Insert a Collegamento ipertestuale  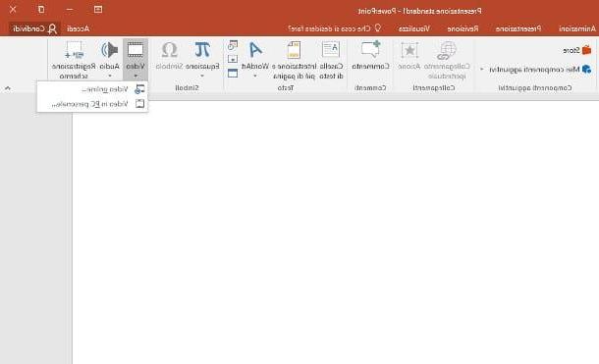pyautogui.click(x=447, y=59)
